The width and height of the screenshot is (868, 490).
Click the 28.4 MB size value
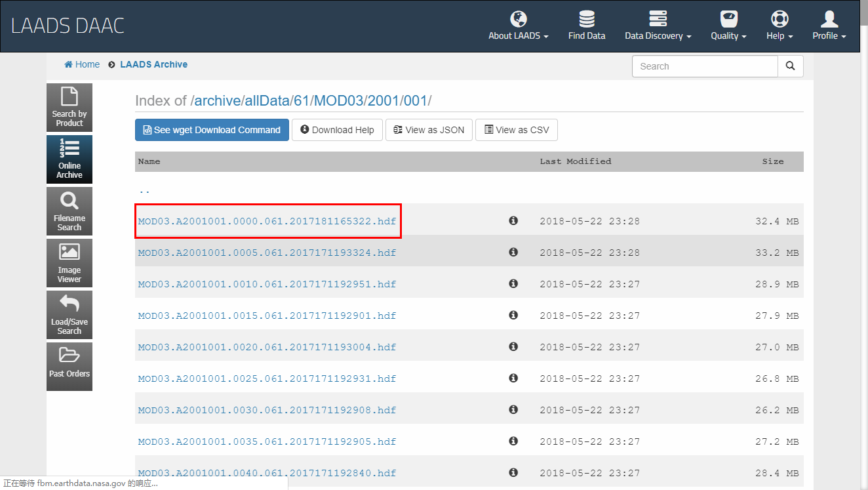click(777, 473)
